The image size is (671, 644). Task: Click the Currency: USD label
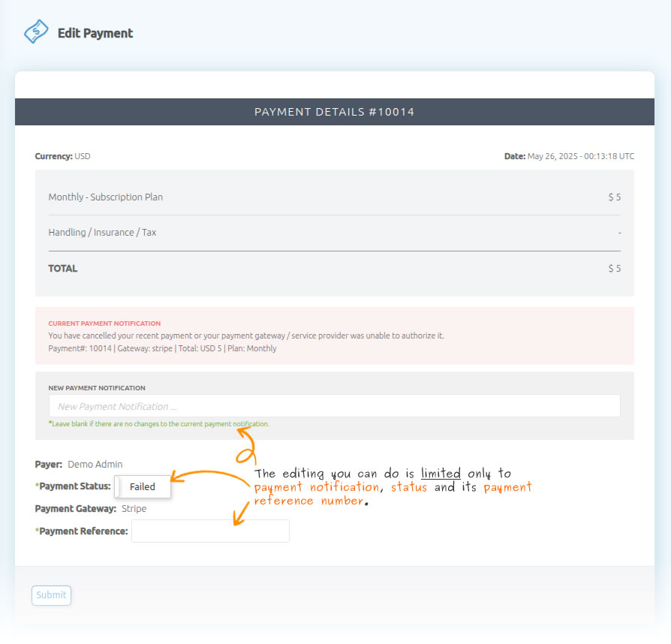(62, 156)
